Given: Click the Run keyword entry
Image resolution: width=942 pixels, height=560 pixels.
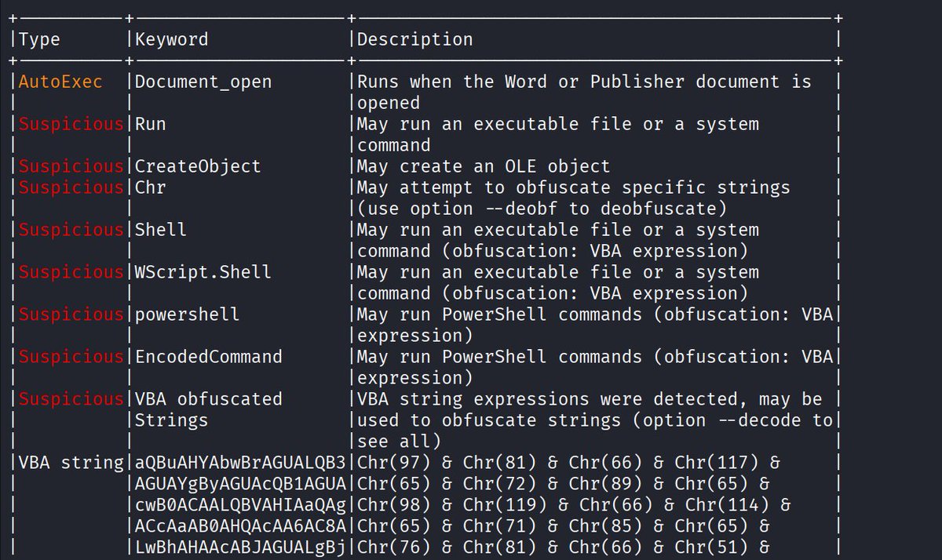Looking at the screenshot, I should click(x=151, y=124).
